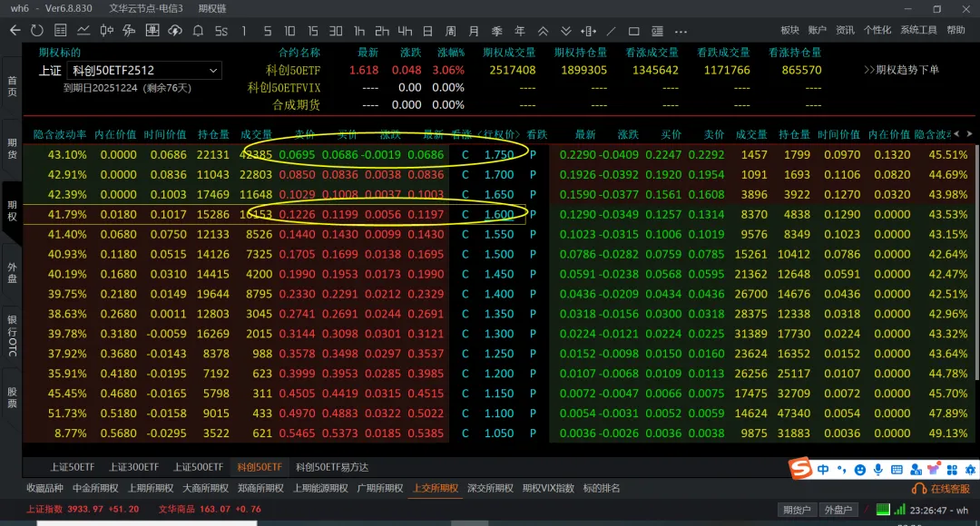Open the 银行OTC sidebar tab

point(12,336)
